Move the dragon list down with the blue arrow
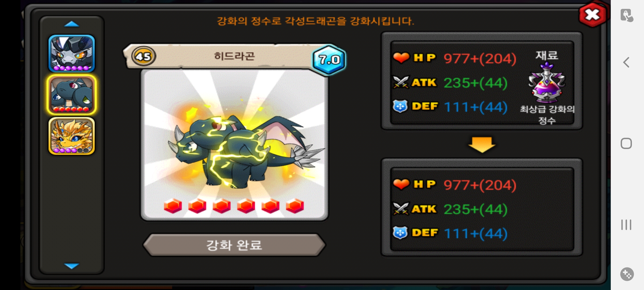644x290 pixels. (x=72, y=266)
